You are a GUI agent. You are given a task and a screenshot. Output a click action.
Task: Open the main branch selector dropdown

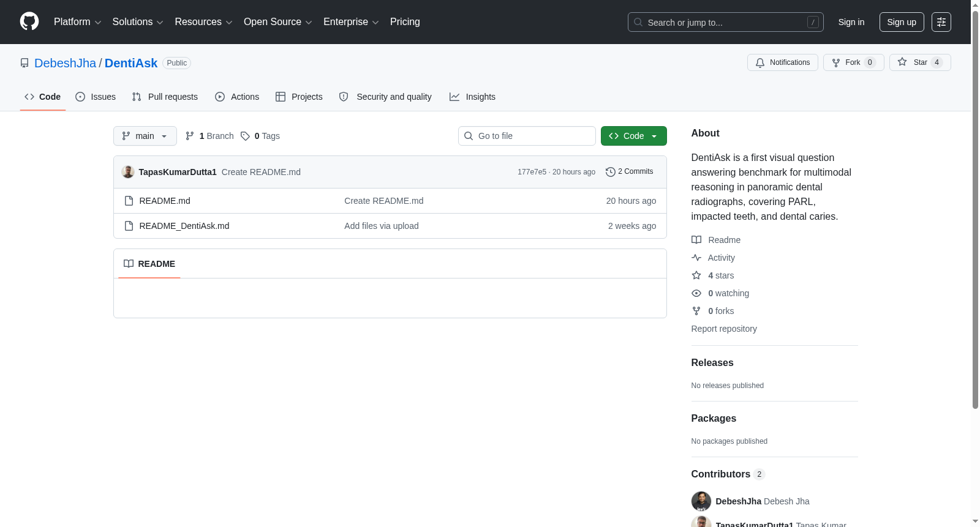145,136
